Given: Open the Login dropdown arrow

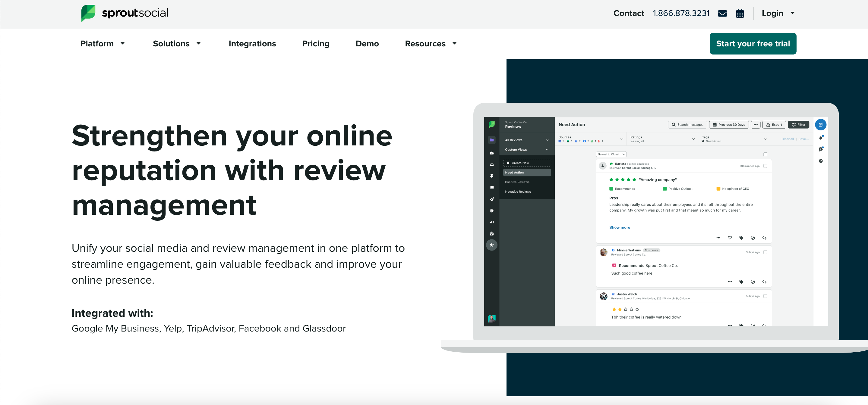Looking at the screenshot, I should tap(792, 13).
